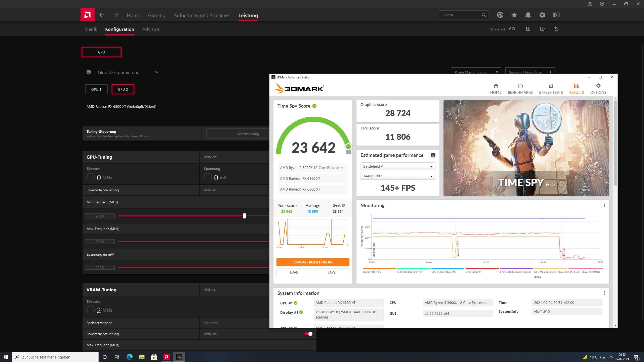Image resolution: width=644 pixels, height=362 pixels.
Task: Open Windows notification center icon
Action: [x=636, y=357]
